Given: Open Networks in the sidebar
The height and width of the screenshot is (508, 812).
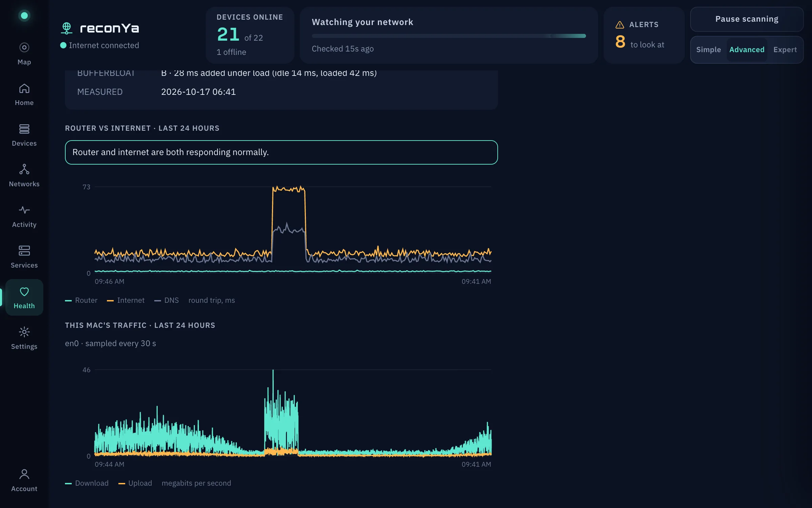Looking at the screenshot, I should (24, 176).
